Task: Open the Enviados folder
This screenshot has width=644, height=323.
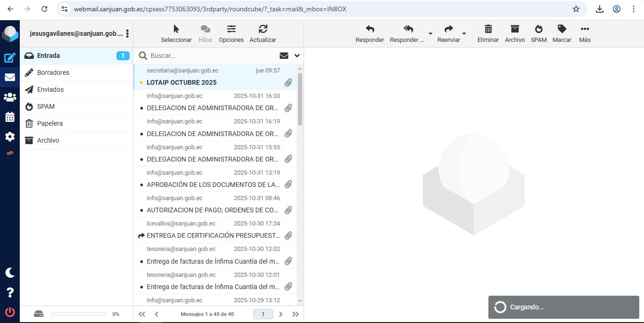Action: (x=50, y=89)
